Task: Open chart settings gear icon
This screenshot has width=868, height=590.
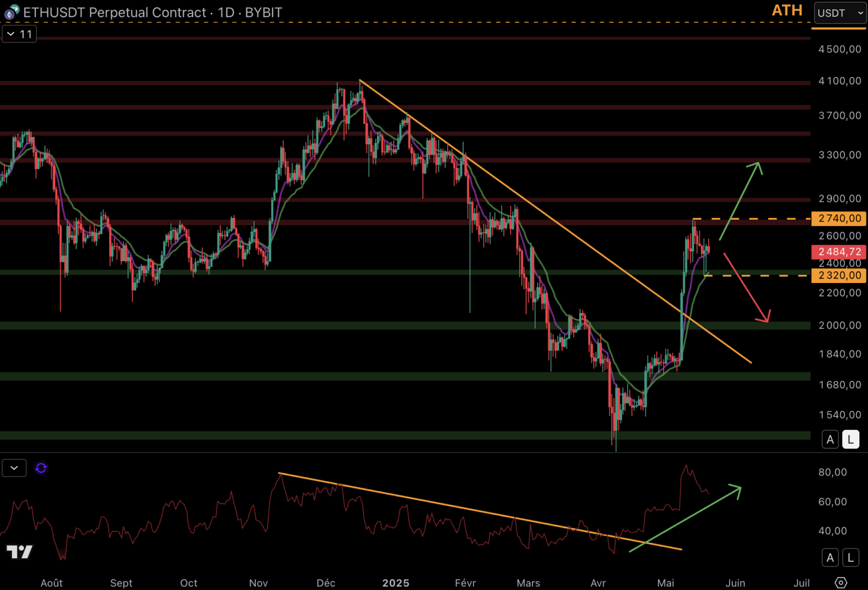Action: click(841, 583)
